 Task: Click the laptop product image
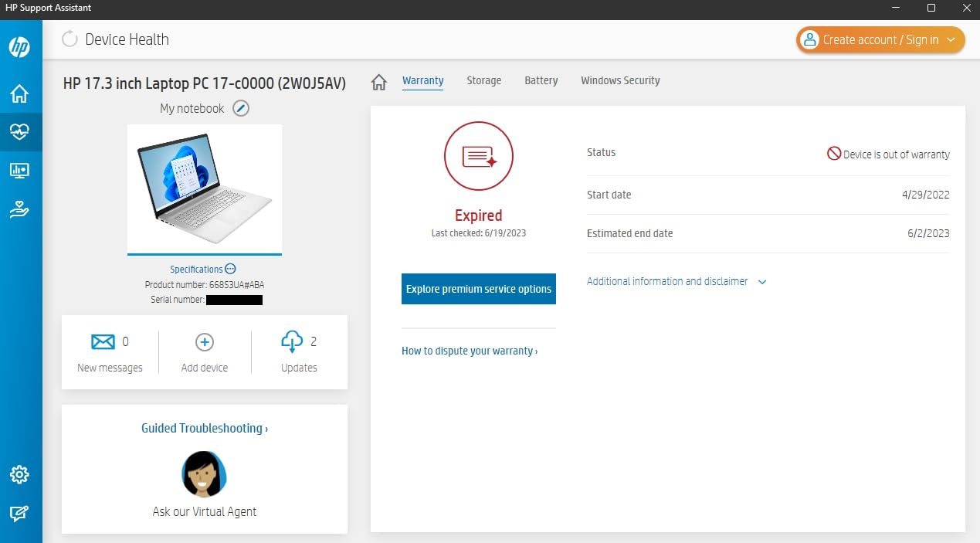(205, 185)
